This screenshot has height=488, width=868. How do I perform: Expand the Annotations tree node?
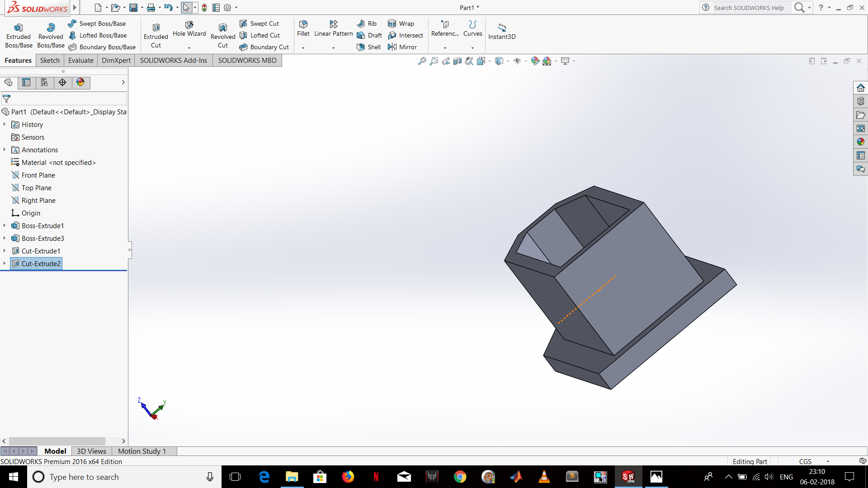(5, 150)
